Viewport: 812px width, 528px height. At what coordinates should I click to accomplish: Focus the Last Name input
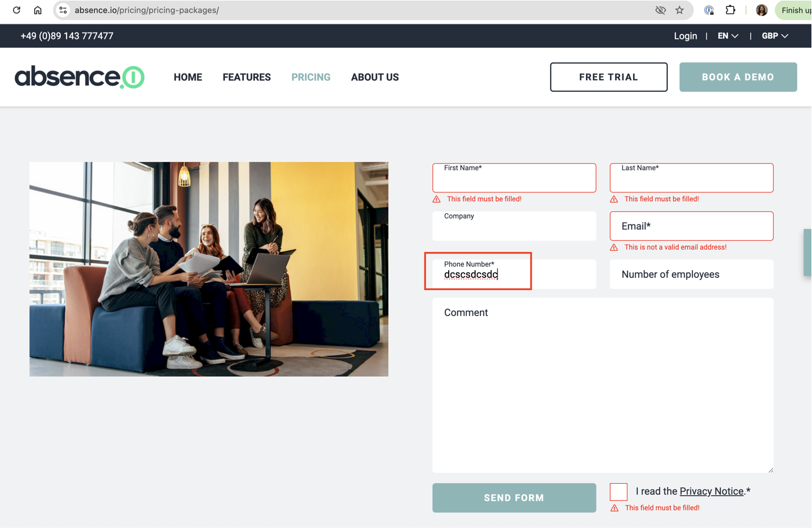click(x=691, y=178)
